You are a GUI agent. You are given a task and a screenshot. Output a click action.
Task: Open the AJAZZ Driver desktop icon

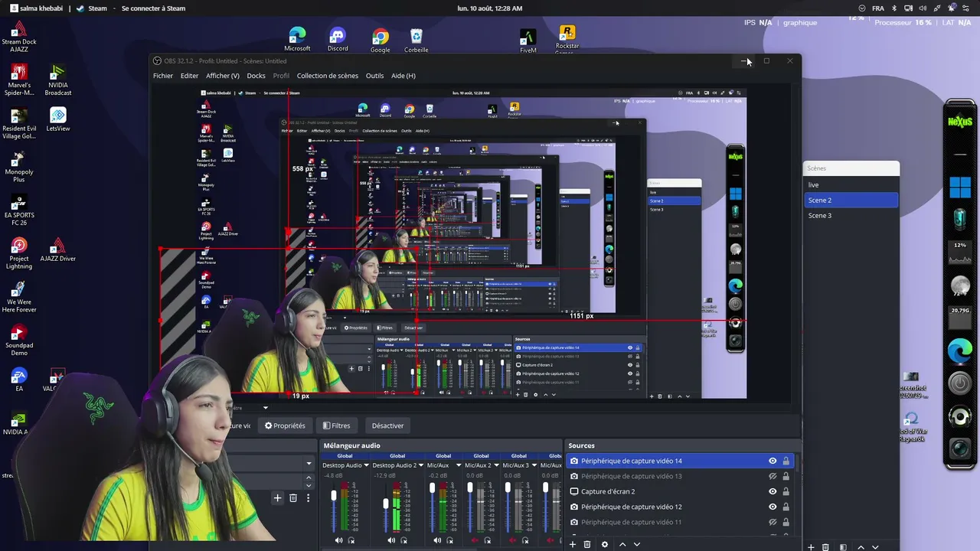58,249
